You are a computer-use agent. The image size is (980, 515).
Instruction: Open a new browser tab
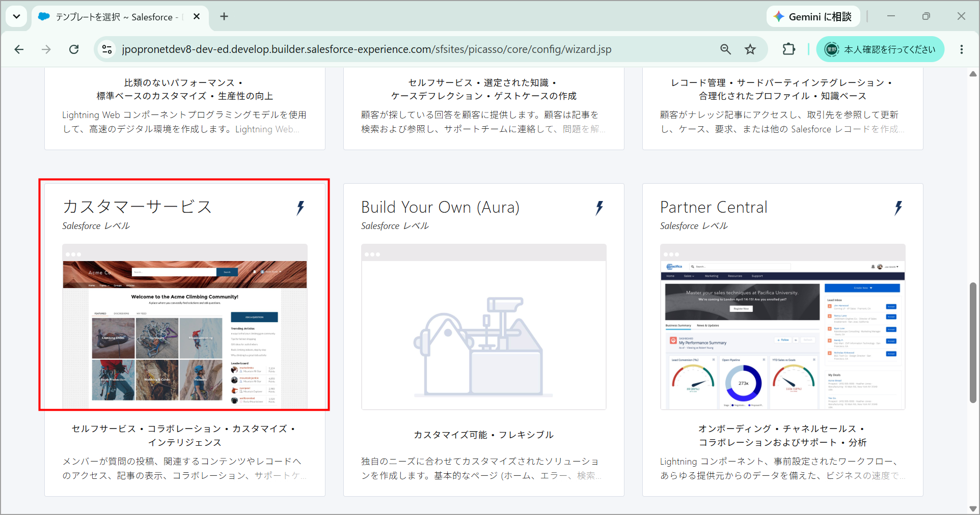tap(224, 16)
